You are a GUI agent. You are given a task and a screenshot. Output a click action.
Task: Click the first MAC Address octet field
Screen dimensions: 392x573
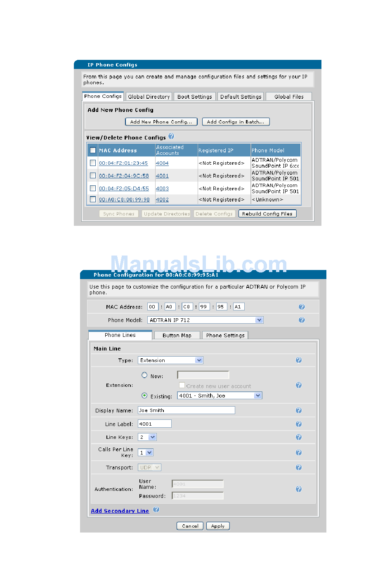(x=153, y=307)
